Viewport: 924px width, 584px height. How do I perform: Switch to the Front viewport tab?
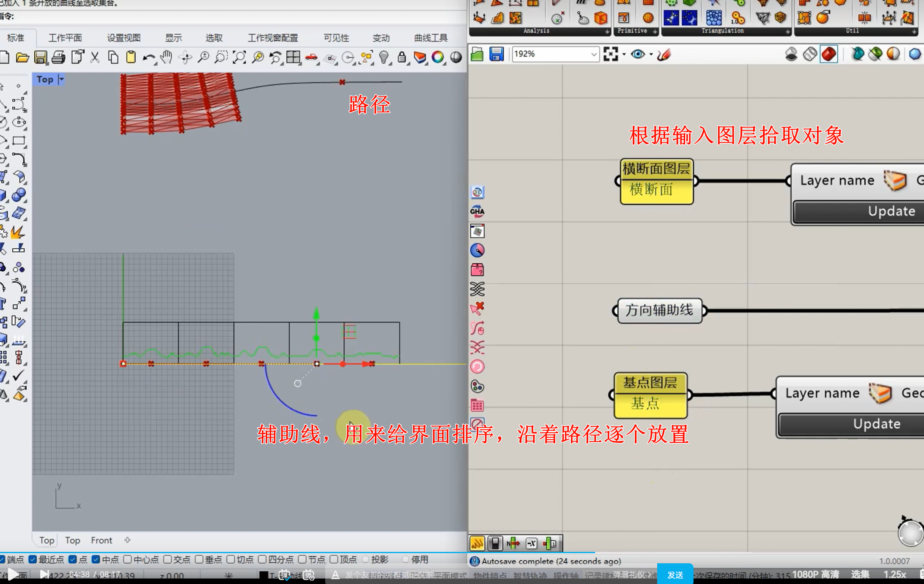[x=101, y=540]
